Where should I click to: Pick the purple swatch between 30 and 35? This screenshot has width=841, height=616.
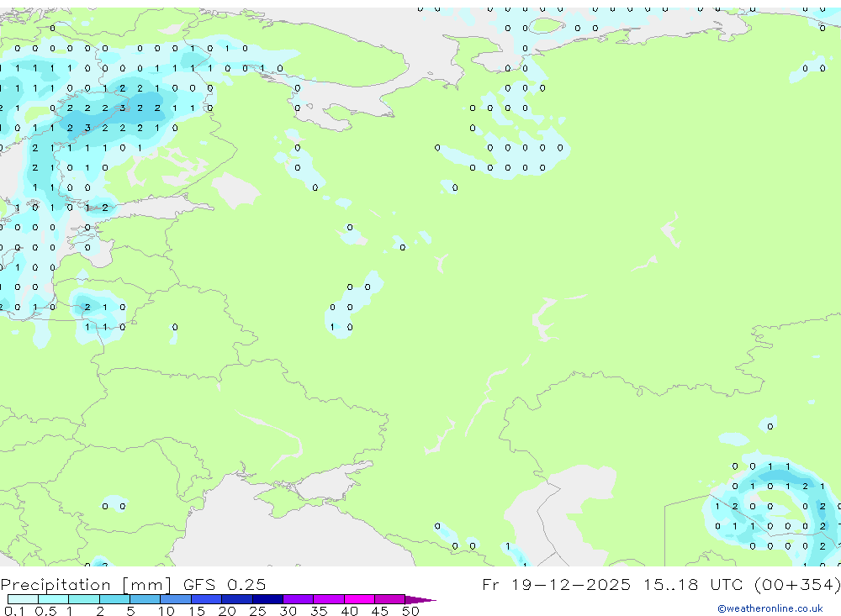pos(299,599)
